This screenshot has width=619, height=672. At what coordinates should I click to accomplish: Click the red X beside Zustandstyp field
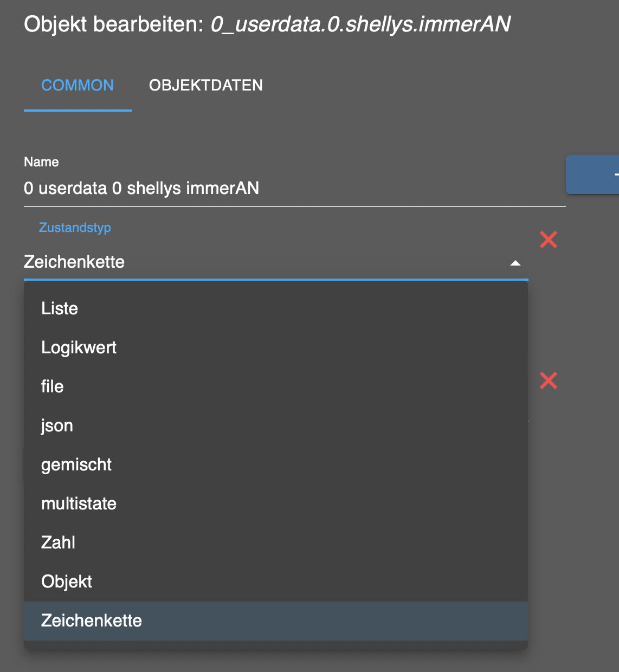(x=549, y=240)
